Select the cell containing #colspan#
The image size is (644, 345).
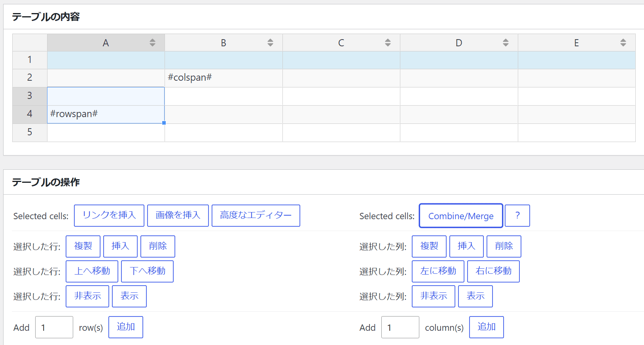point(224,78)
